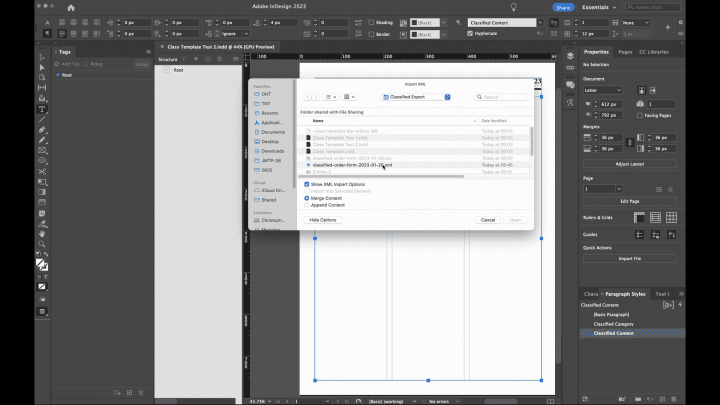The height and width of the screenshot is (405, 720).
Task: Click the Hide Options button
Action: click(x=323, y=220)
